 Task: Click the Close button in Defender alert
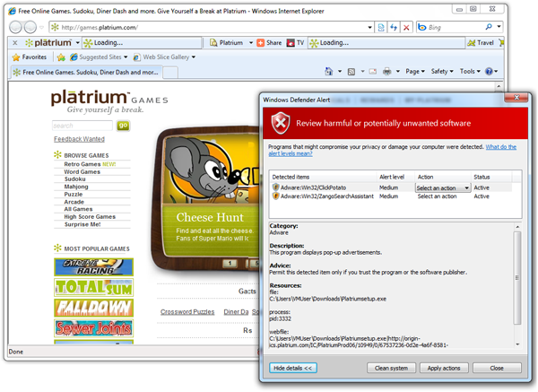pos(497,368)
